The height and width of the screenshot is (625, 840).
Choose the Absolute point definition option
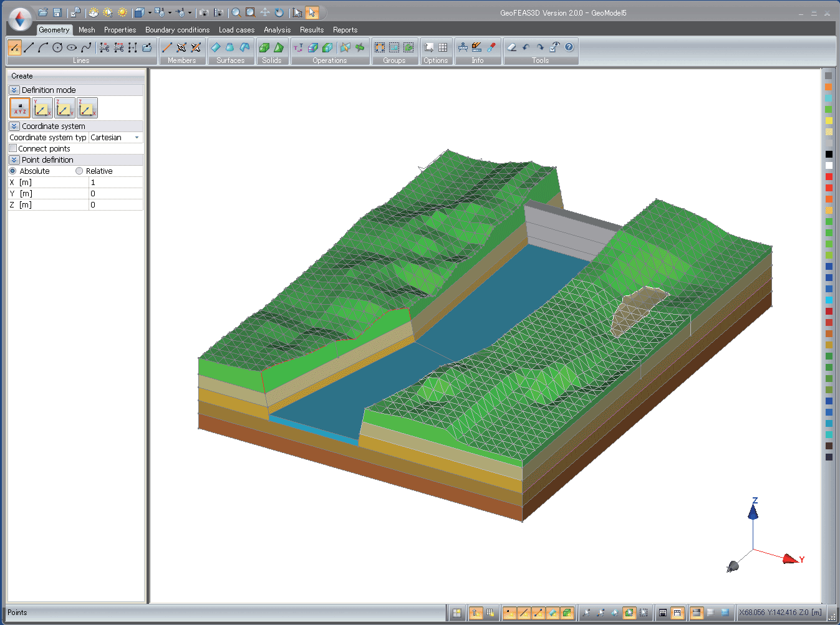(13, 171)
